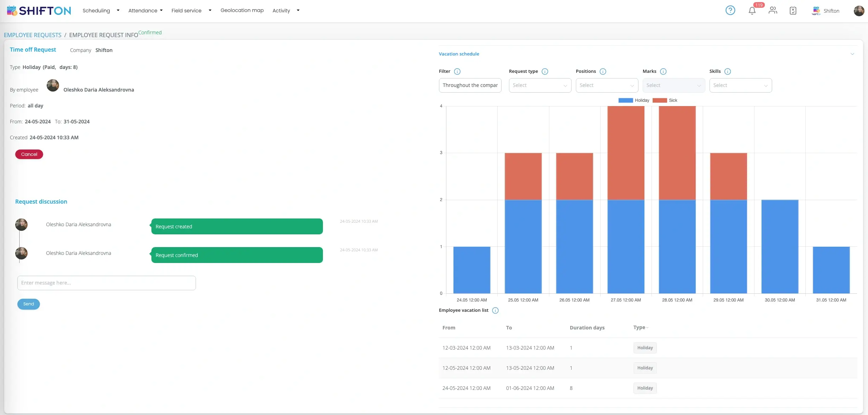Screen dimensions: 868x415
Task: Open Geolocation map from top navigation
Action: [x=242, y=10]
